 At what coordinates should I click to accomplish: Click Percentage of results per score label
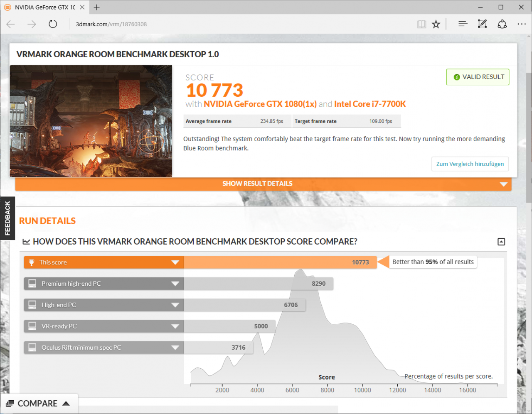pos(448,376)
